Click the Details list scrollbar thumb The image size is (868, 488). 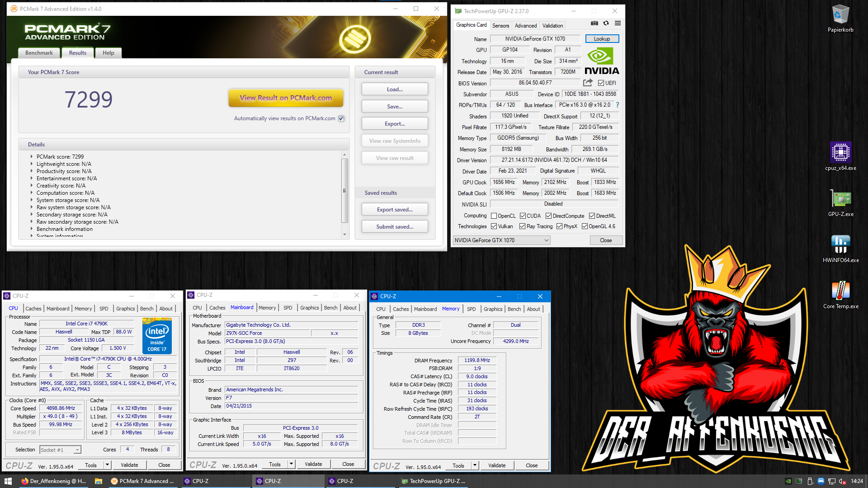[344, 191]
